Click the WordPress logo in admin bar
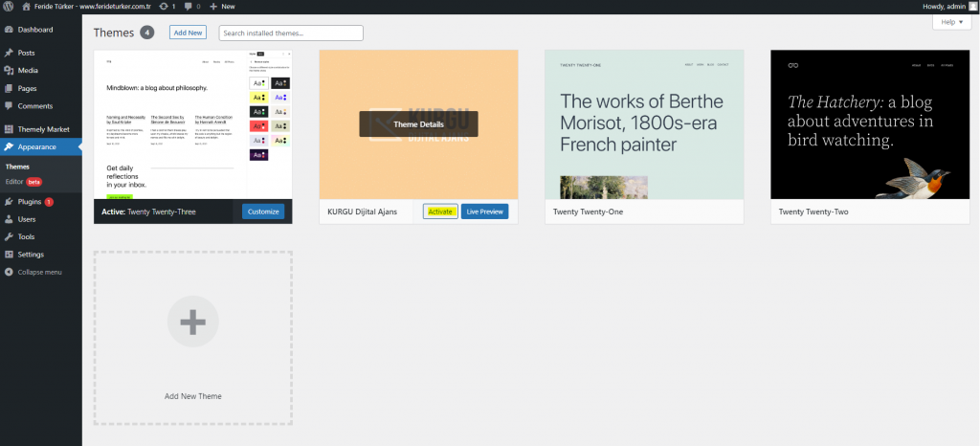This screenshot has width=980, height=446. click(x=9, y=7)
